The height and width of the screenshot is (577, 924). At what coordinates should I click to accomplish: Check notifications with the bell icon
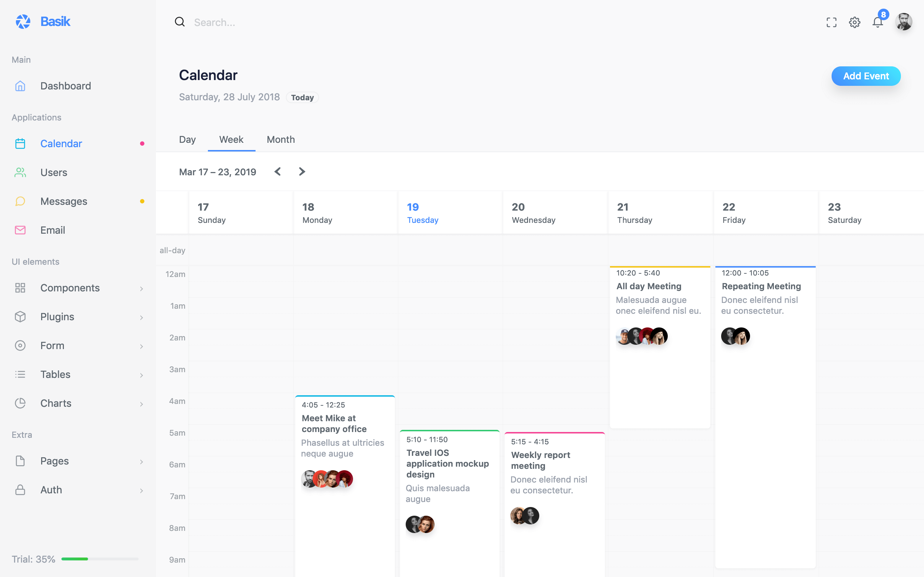pos(878,22)
